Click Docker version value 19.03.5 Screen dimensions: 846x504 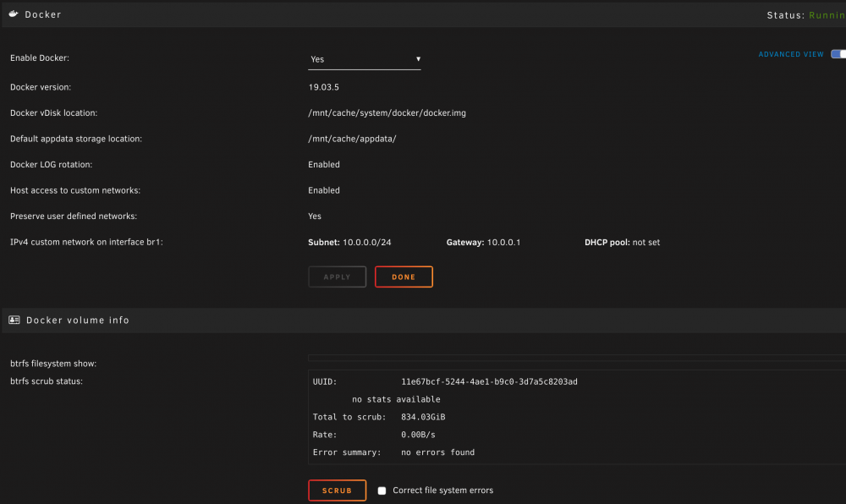coord(324,87)
